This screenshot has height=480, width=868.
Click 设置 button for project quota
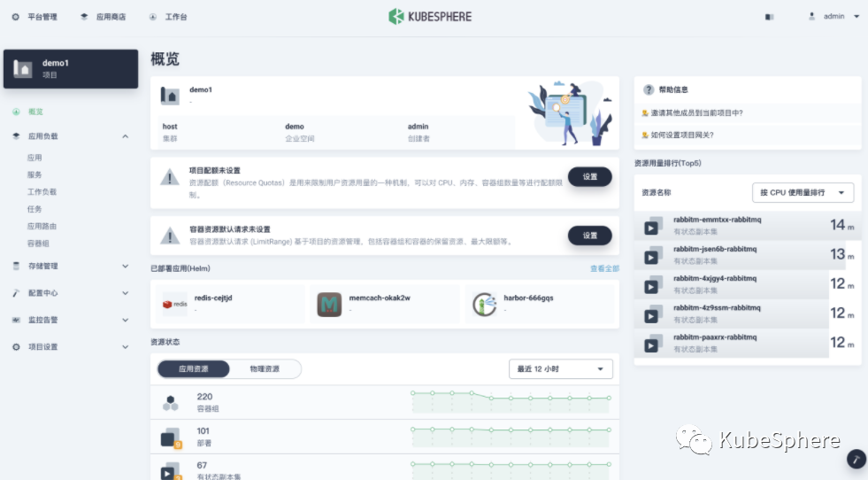pyautogui.click(x=589, y=177)
